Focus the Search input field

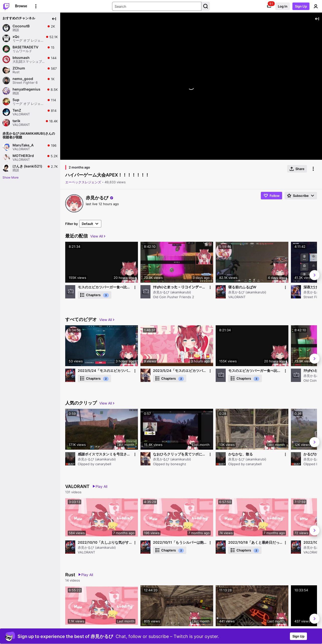(x=157, y=6)
